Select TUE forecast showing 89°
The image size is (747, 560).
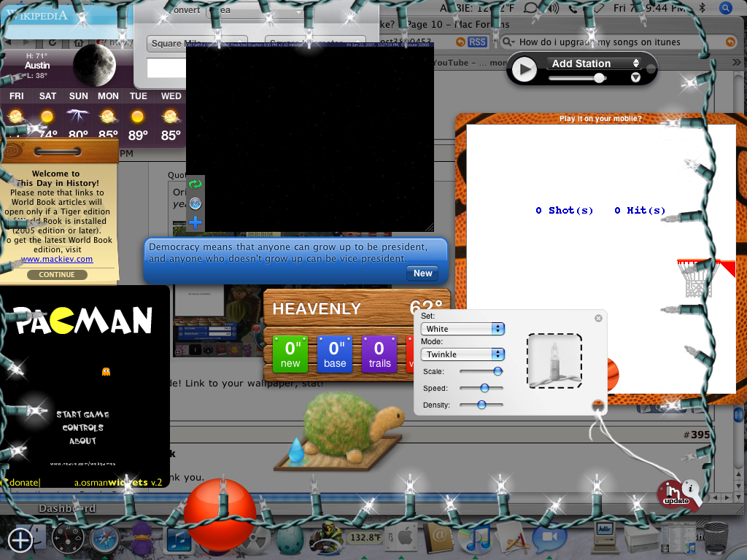click(x=138, y=117)
